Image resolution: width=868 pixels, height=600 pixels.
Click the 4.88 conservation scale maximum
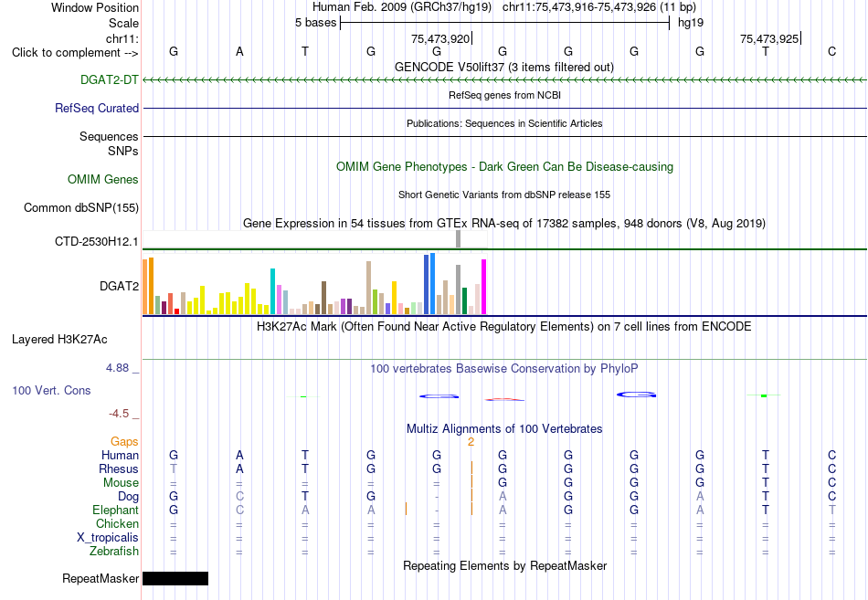pyautogui.click(x=117, y=368)
